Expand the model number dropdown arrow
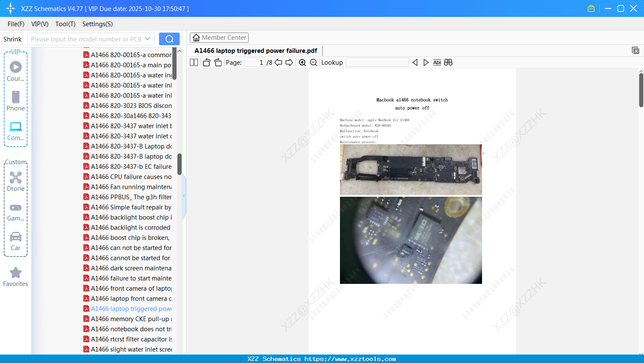644x363 pixels. pos(148,39)
